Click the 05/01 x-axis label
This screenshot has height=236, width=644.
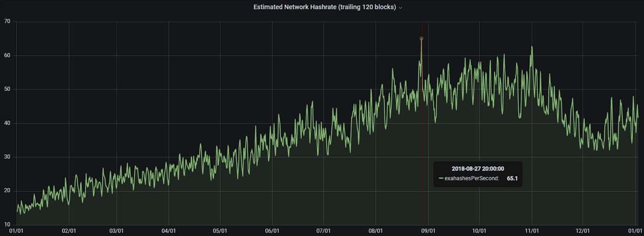click(x=220, y=231)
